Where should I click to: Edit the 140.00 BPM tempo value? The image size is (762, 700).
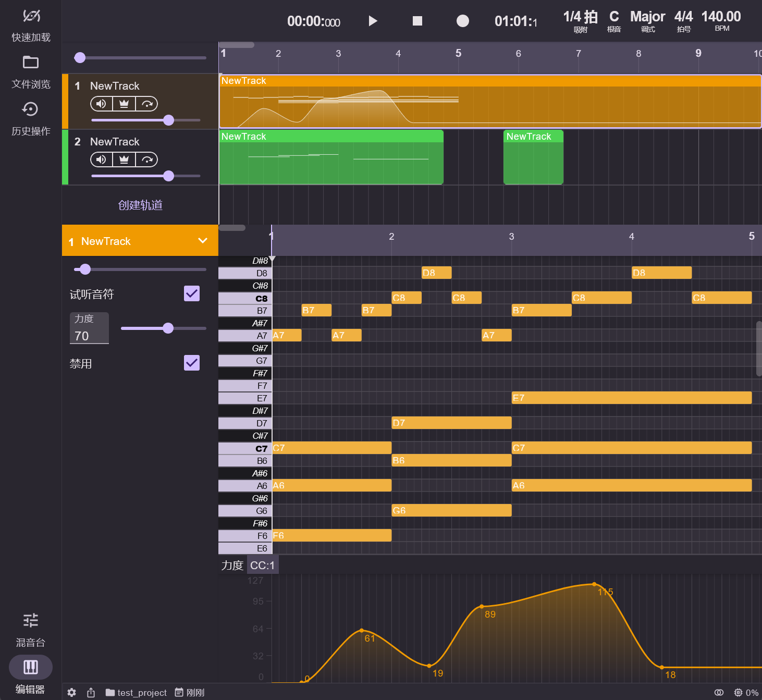(721, 21)
